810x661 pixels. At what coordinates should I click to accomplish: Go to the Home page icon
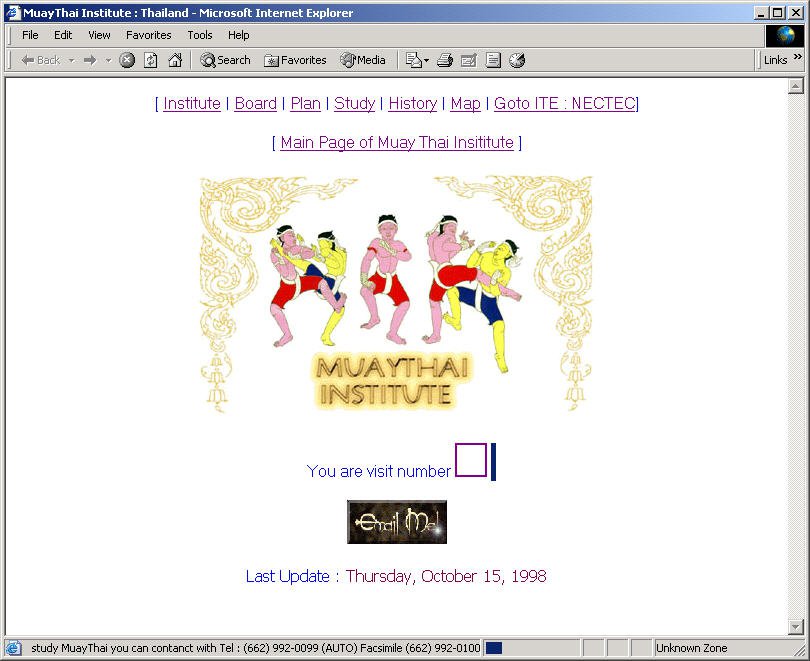pos(175,60)
